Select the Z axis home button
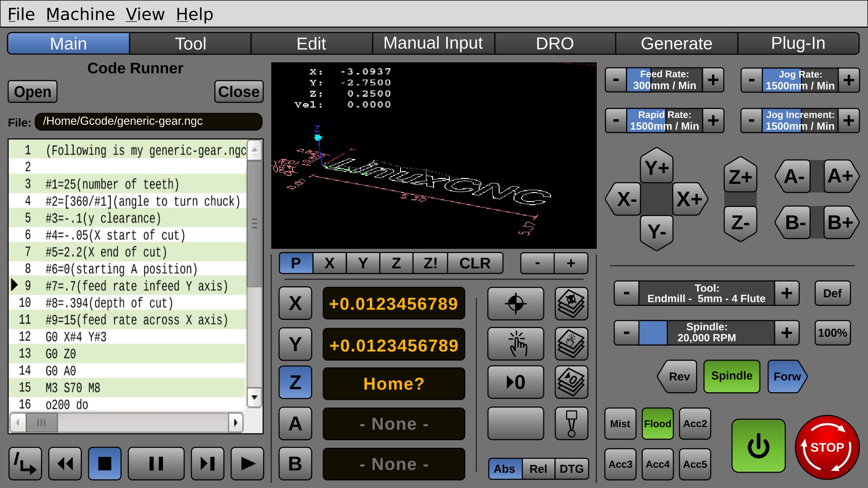Screen dimensions: 868x488 coord(295,382)
